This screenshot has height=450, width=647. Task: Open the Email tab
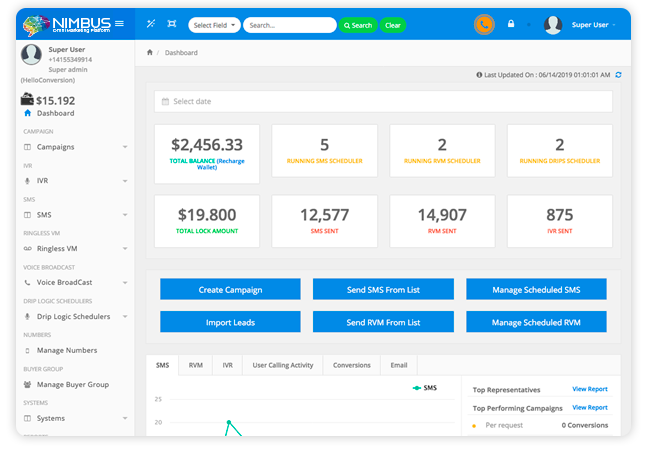click(x=399, y=365)
